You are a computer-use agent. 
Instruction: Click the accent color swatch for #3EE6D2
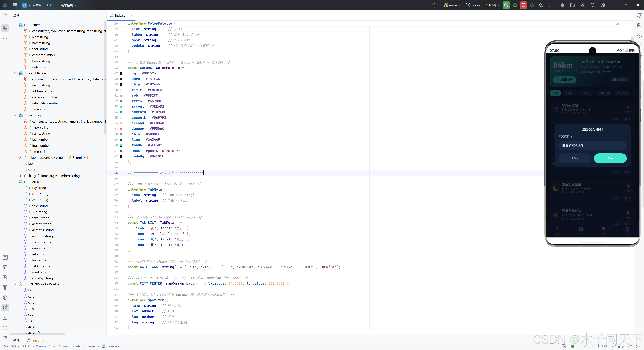click(x=121, y=107)
